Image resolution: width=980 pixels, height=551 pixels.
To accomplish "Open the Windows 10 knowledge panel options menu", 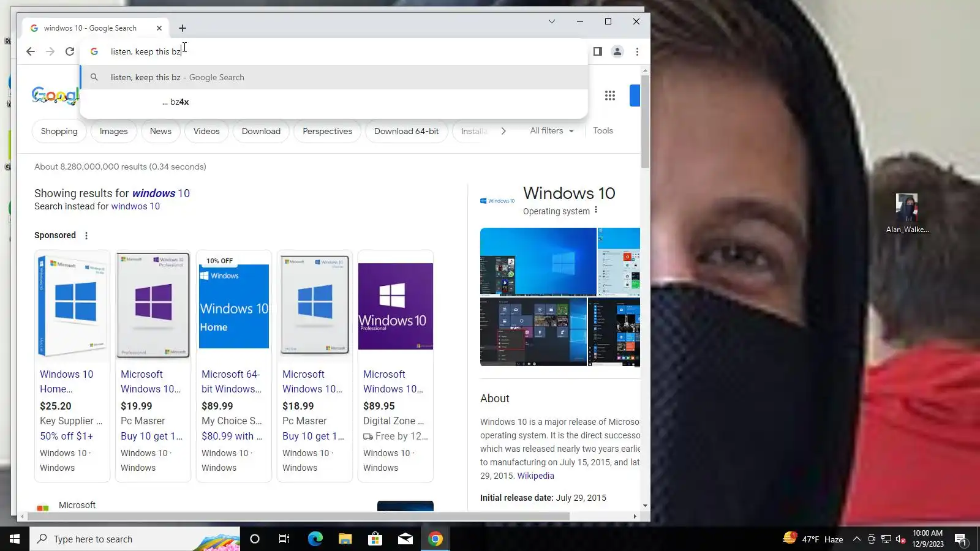I will (596, 210).
